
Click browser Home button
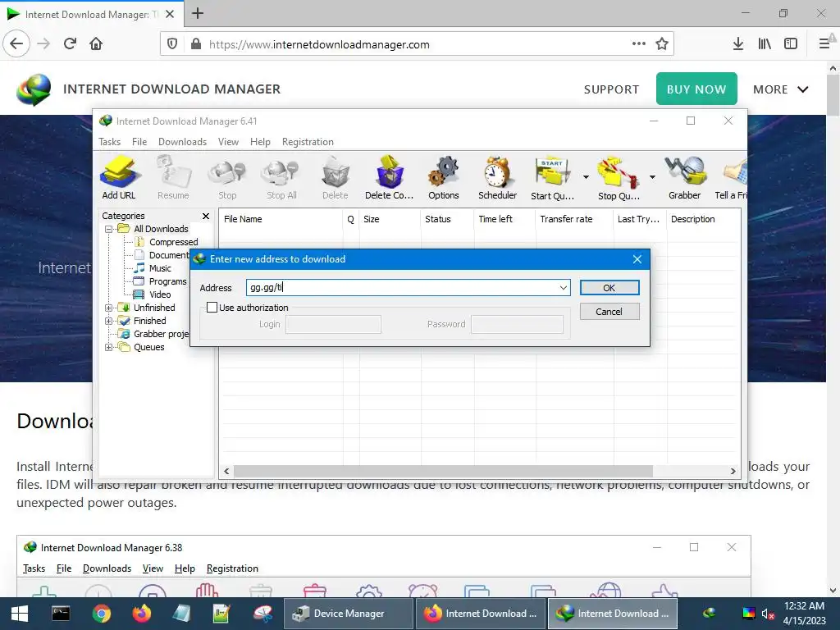pos(96,44)
